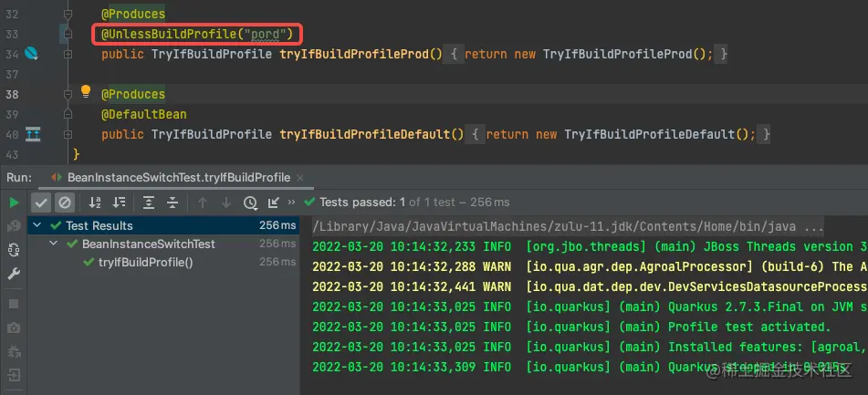The height and width of the screenshot is (395, 868).
Task: Click the JBoss Threads version log line
Action: coord(591,246)
